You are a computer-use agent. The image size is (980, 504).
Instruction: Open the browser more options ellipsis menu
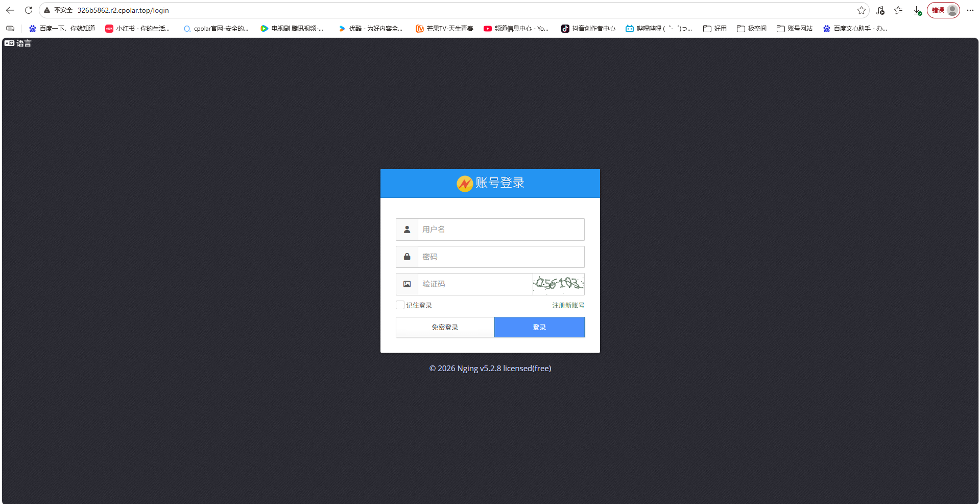(970, 10)
